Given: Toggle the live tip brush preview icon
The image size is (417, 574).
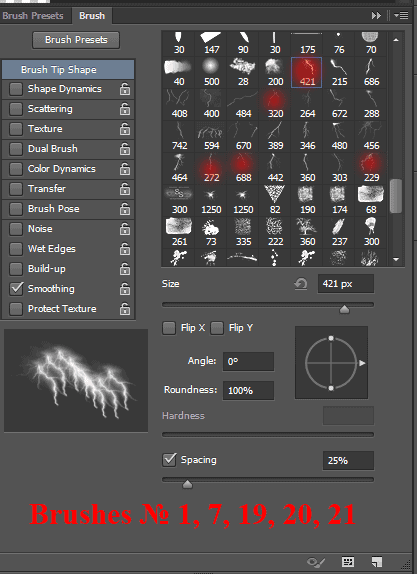Looking at the screenshot, I should click(x=315, y=562).
